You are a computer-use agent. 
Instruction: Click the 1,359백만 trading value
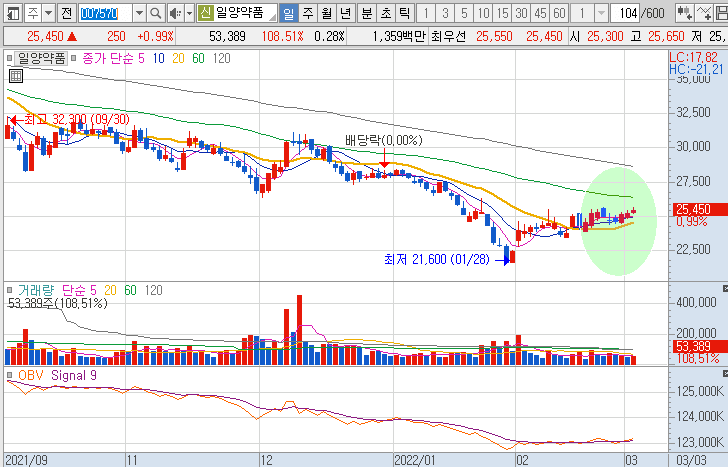[399, 36]
